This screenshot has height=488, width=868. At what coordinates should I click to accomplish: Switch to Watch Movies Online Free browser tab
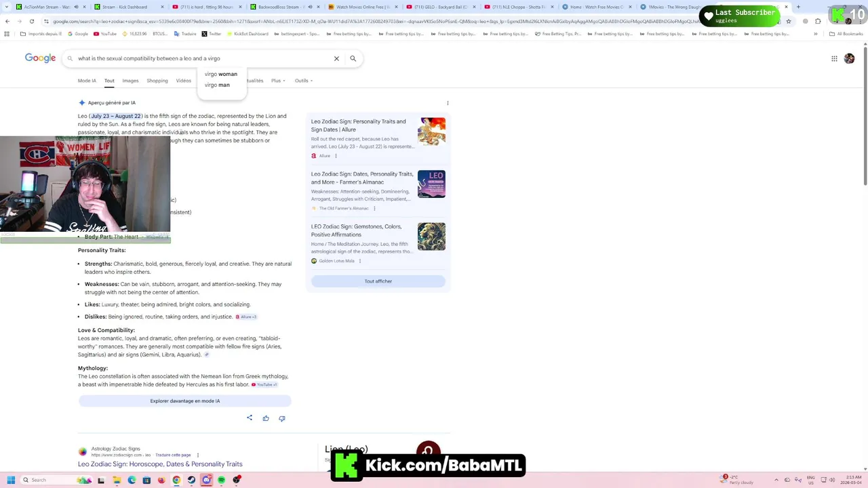pyautogui.click(x=363, y=7)
